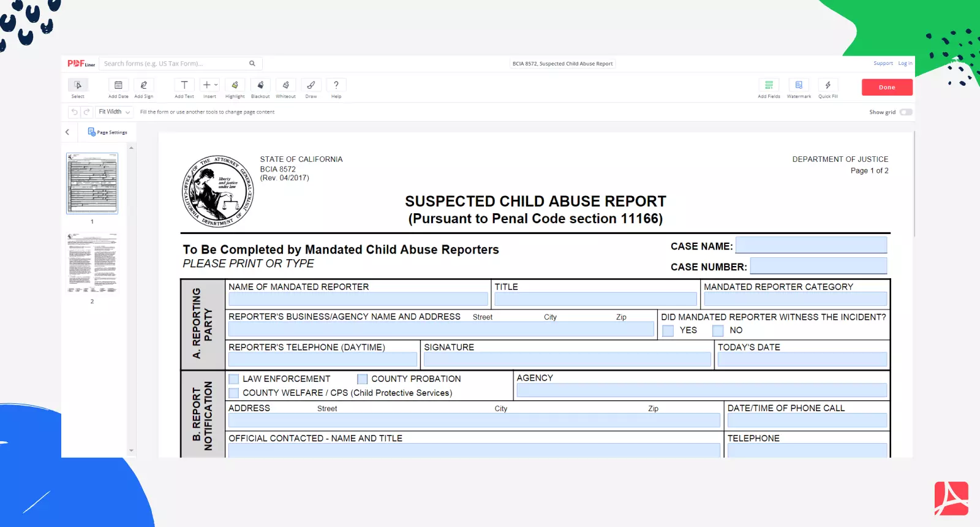This screenshot has width=980, height=527.
Task: Select the Blackout tool
Action: [260, 88]
